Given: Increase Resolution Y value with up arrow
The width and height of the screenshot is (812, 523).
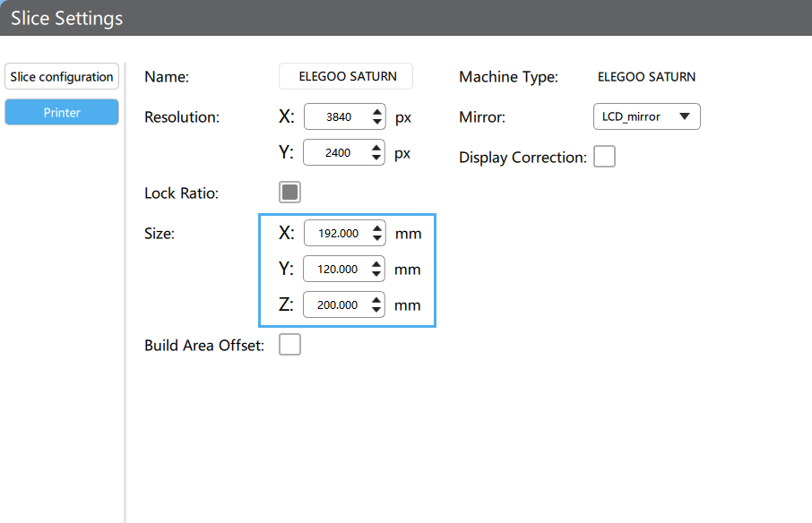Looking at the screenshot, I should tap(376, 148).
